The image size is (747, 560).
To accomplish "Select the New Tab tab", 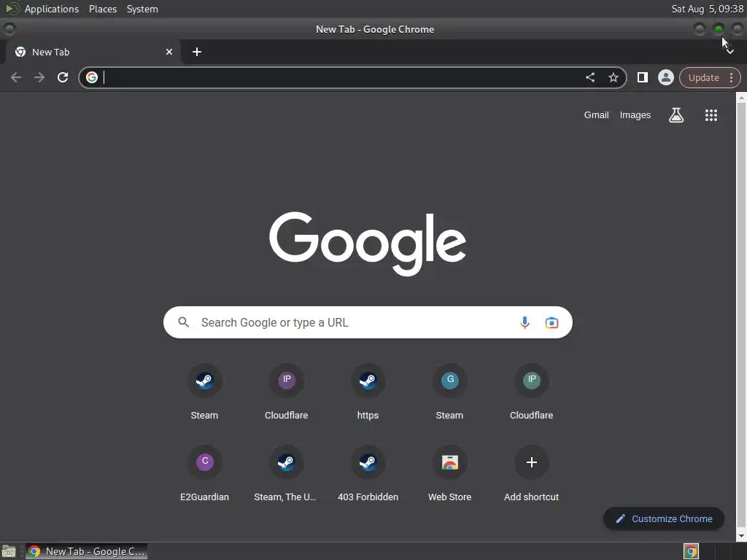I will pyautogui.click(x=93, y=52).
